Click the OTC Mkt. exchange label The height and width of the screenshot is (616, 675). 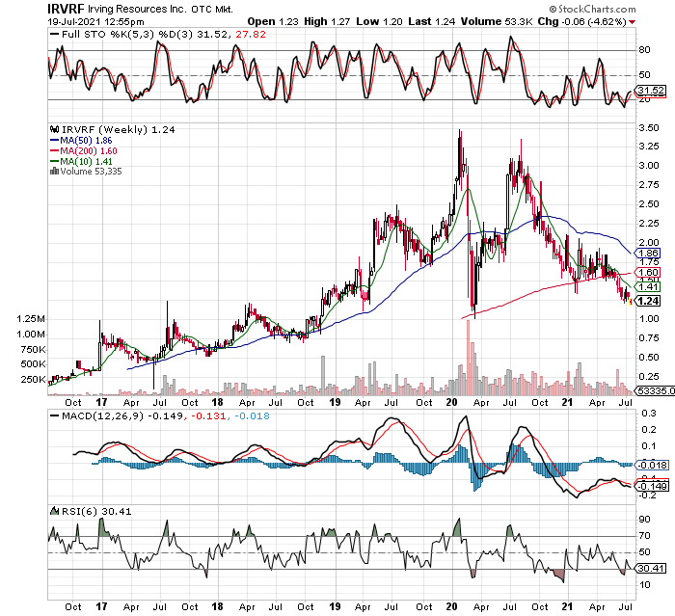coord(212,9)
